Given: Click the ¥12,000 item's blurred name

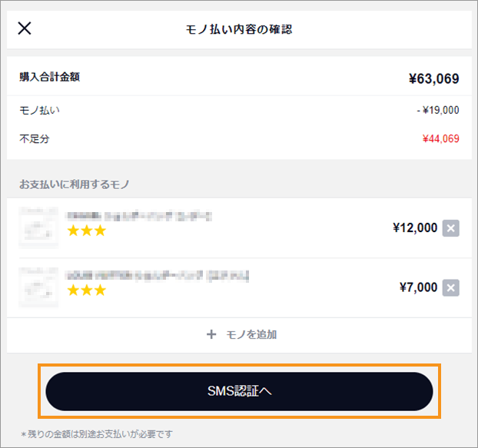Looking at the screenshot, I should coord(138,216).
